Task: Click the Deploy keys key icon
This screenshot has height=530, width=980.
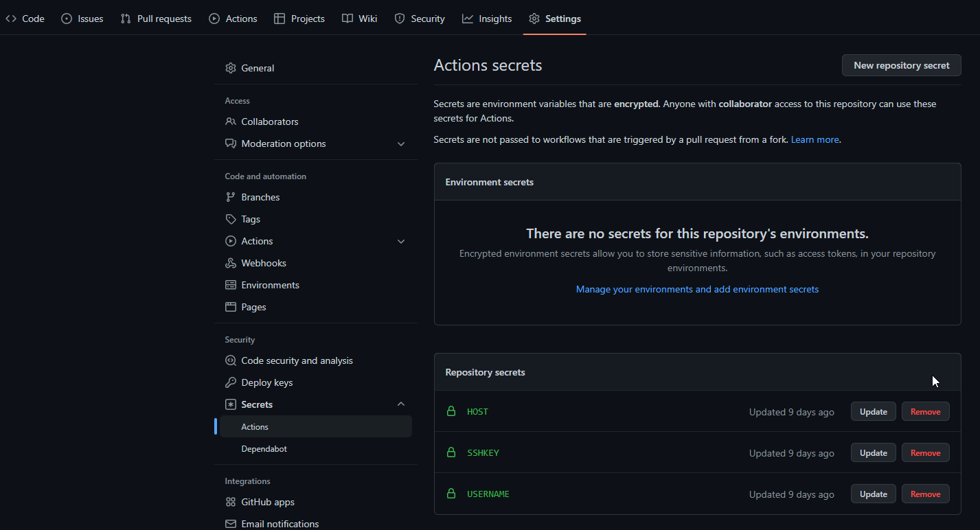Action: pyautogui.click(x=230, y=382)
